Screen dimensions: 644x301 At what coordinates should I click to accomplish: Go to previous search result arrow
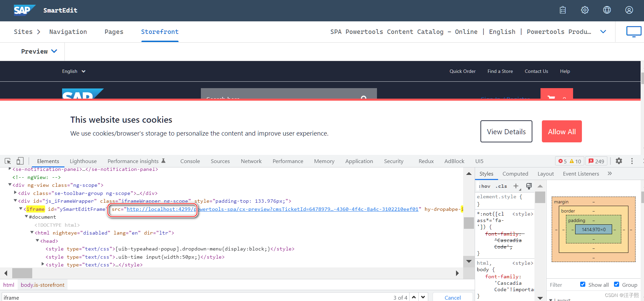pos(414,297)
